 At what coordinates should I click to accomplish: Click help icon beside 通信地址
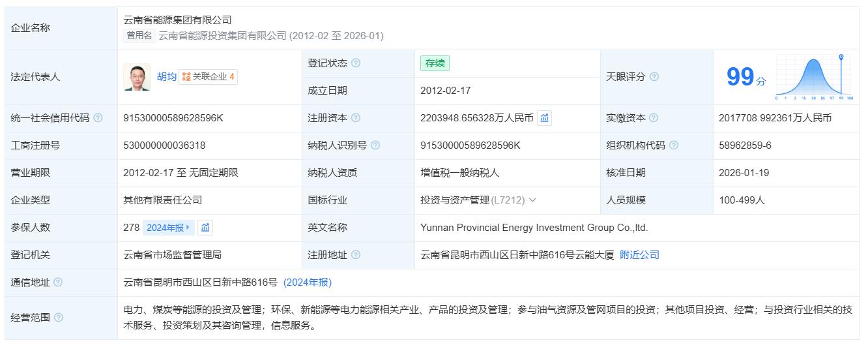pyautogui.click(x=58, y=282)
